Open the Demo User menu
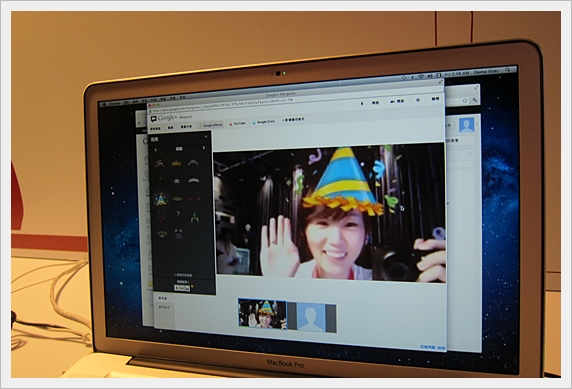 (x=487, y=72)
